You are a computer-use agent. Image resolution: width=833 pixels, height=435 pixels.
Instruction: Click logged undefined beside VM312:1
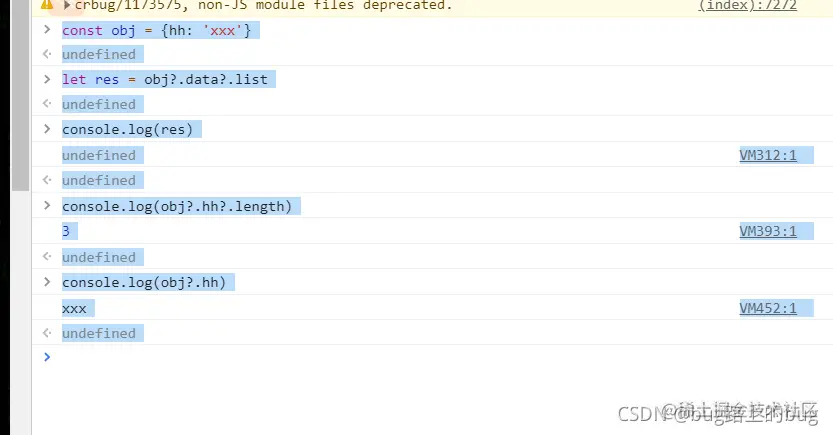99,155
